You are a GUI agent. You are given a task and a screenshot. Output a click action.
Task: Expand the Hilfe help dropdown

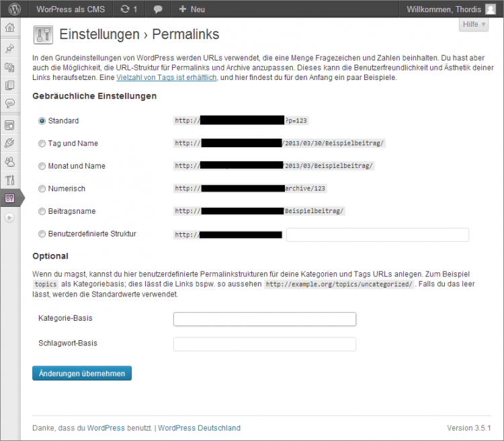(x=474, y=24)
